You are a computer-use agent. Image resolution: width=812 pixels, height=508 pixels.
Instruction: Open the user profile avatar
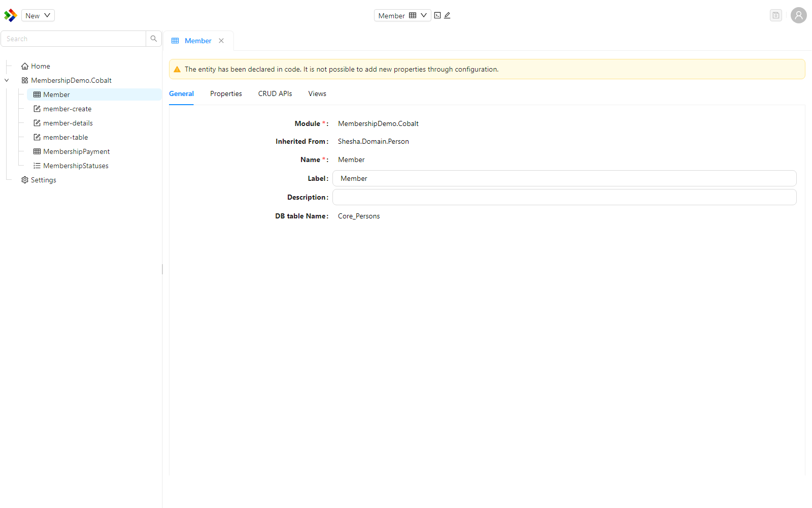point(799,15)
